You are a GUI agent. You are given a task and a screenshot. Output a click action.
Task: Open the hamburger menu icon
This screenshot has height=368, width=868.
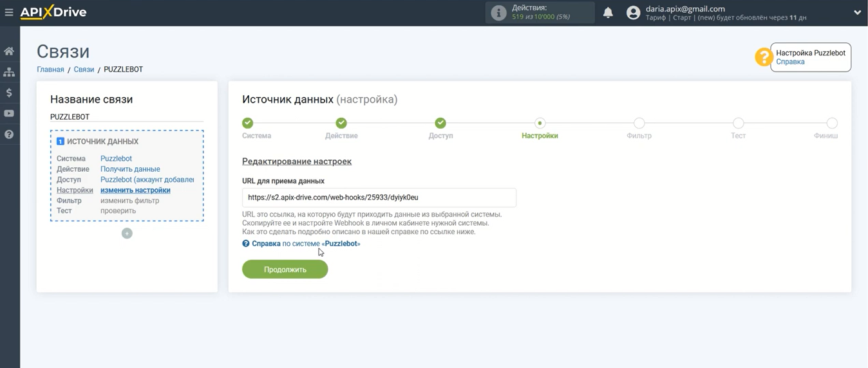click(9, 12)
